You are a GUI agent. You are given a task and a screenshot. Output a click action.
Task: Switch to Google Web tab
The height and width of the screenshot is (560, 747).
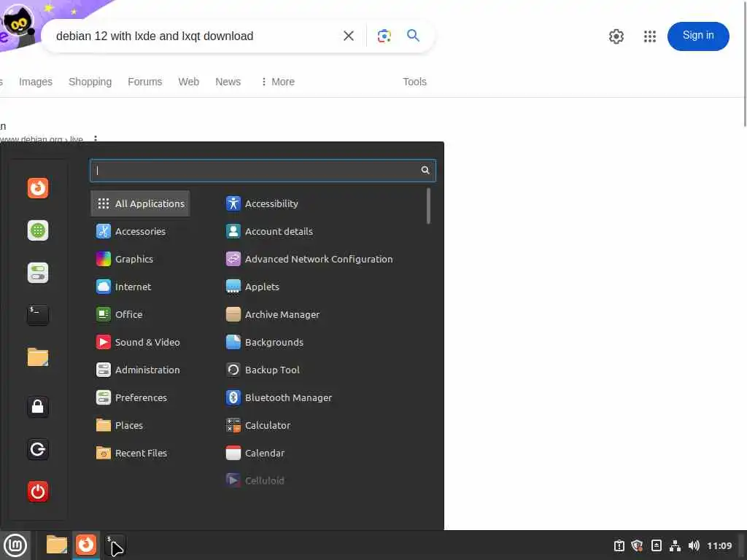tap(189, 82)
